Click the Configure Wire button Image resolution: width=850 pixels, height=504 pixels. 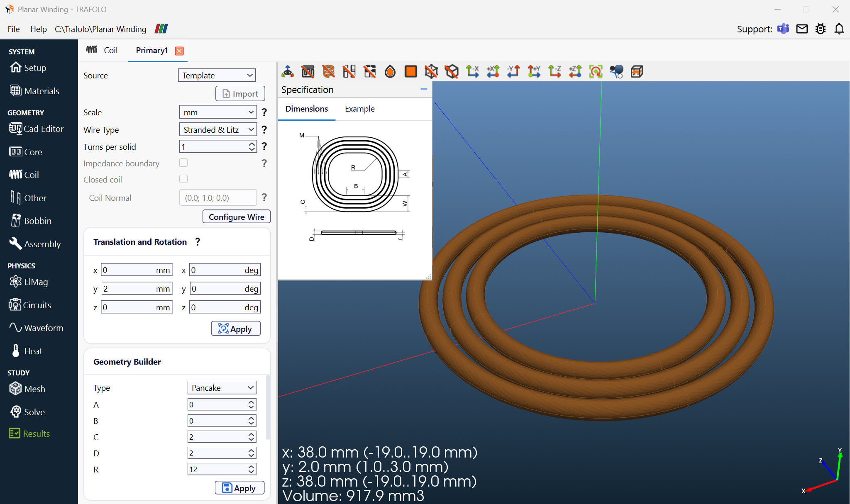coord(237,217)
